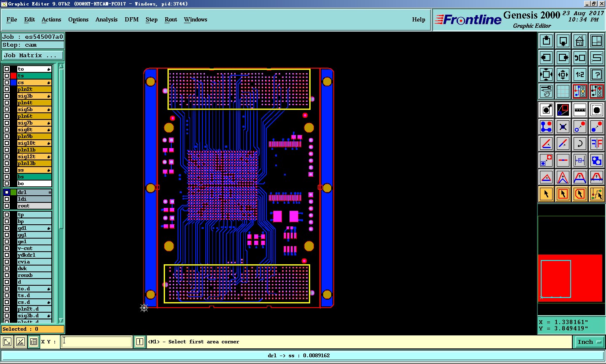
Task: Click the blue color swatch of layer cs
Action: click(x=13, y=82)
